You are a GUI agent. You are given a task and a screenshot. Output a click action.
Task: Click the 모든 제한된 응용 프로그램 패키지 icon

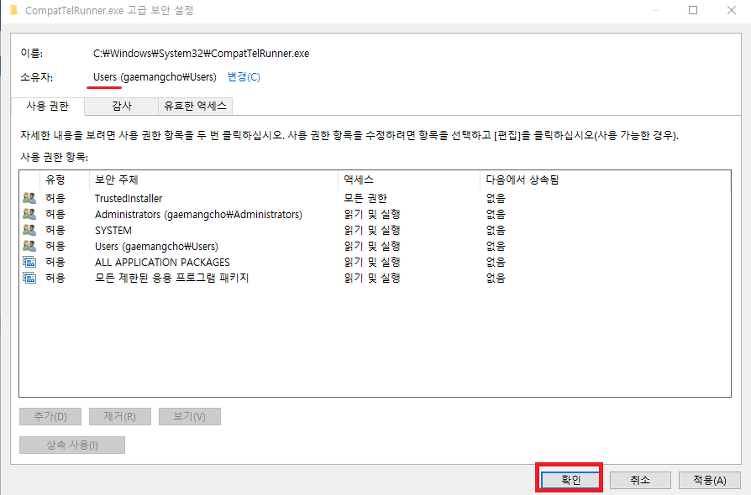[28, 278]
